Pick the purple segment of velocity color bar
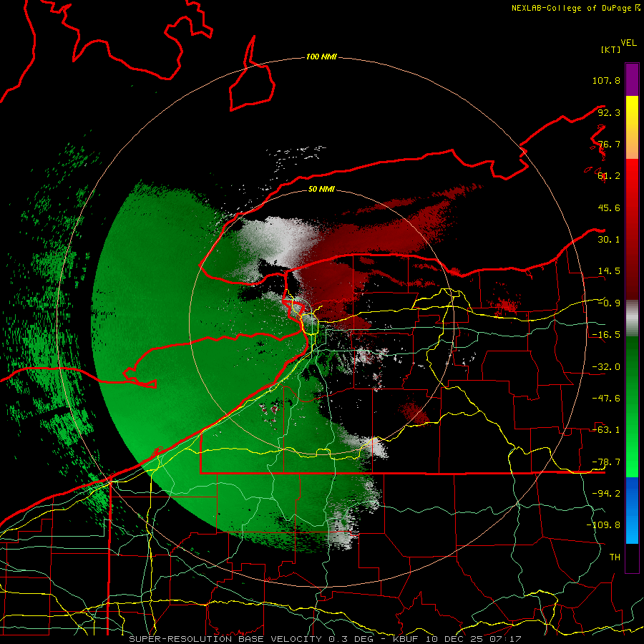Viewport: 644px width, 644px height. point(632,79)
